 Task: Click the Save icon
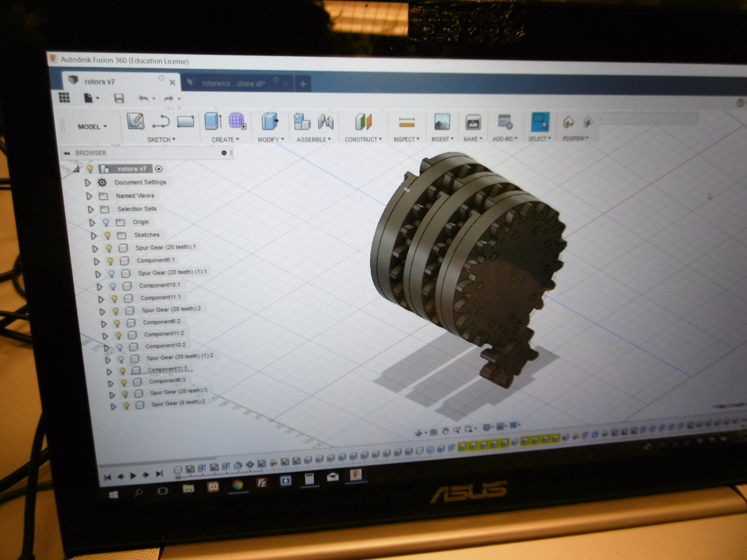[119, 98]
